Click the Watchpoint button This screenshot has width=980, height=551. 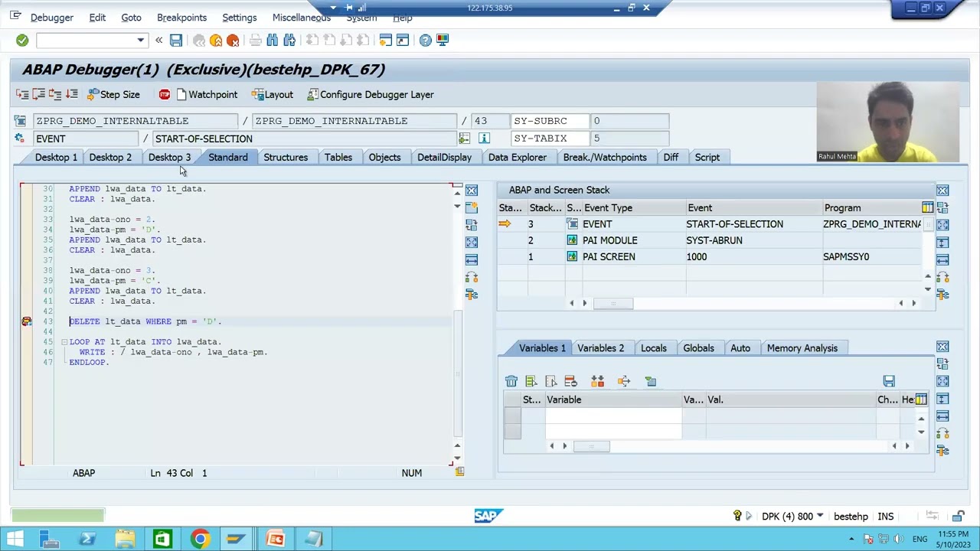click(x=207, y=94)
